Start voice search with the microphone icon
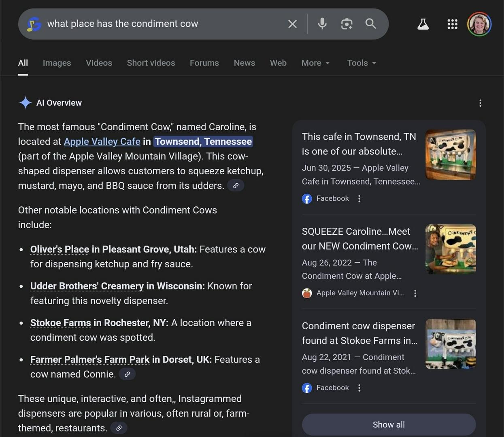This screenshot has height=437, width=504. 322,24
